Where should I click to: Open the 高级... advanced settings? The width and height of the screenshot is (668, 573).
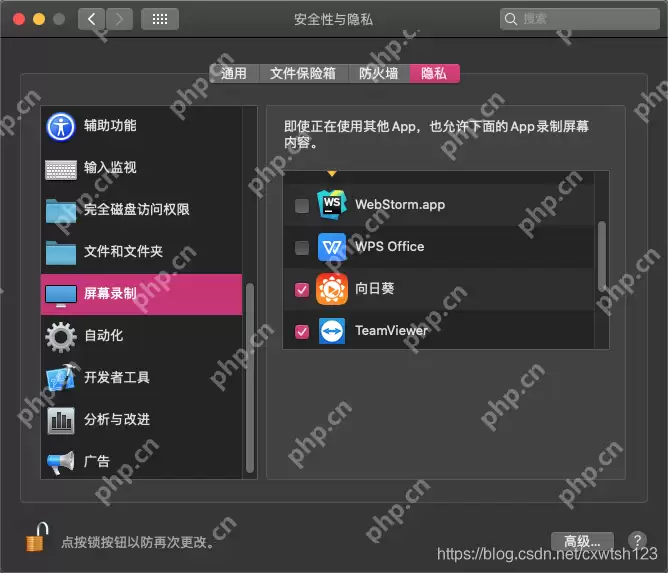coord(582,541)
